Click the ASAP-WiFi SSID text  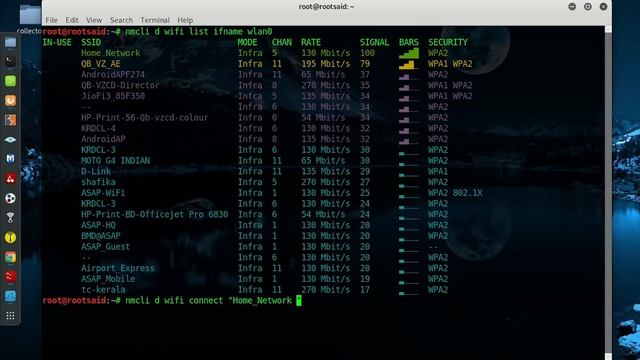click(103, 193)
